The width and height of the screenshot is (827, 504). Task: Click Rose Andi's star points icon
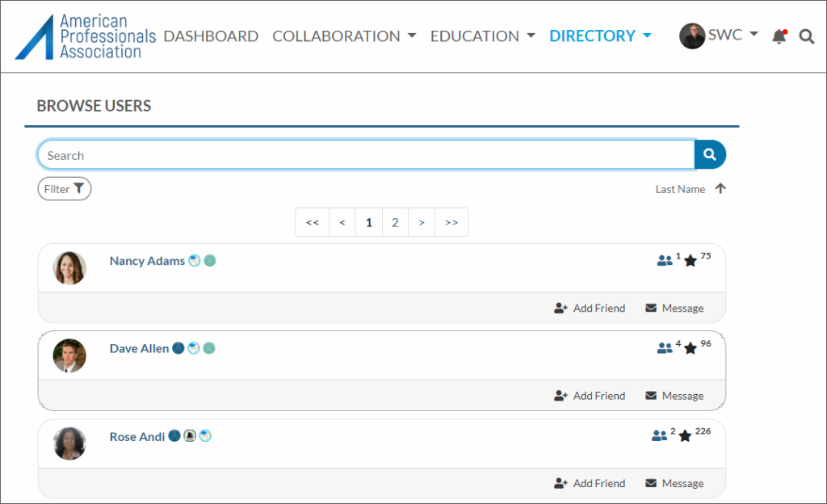pos(685,436)
